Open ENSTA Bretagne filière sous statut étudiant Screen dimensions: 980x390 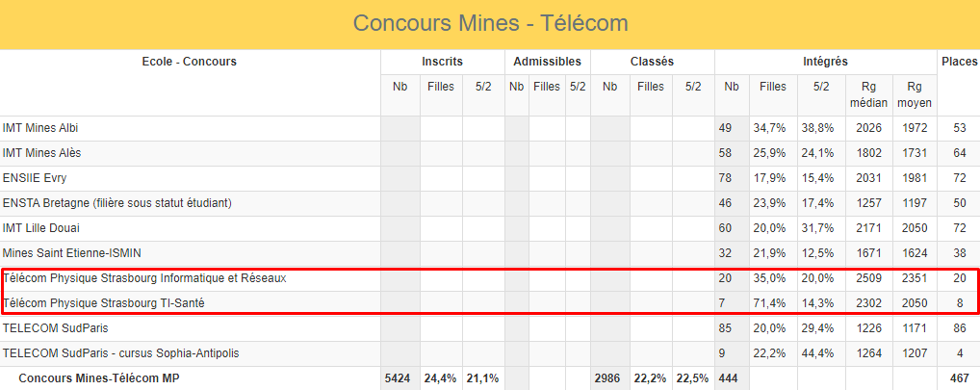point(117,203)
